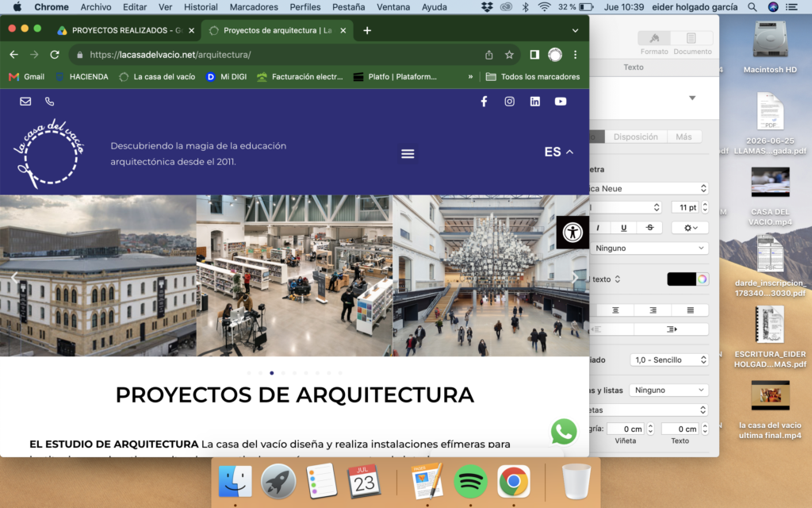Click the Formato button in Pages
This screenshot has height=508, width=812.
pos(654,44)
